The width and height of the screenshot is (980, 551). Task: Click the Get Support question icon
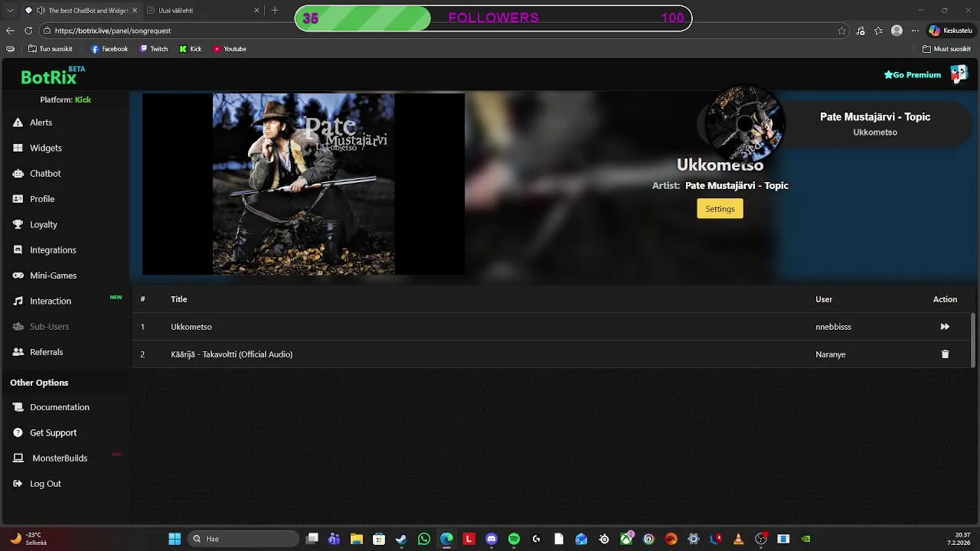(18, 432)
